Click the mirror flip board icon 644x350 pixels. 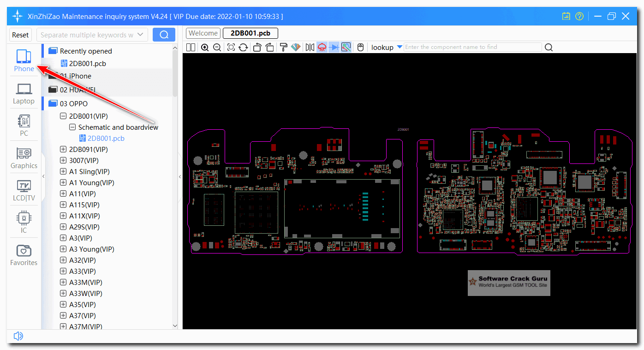click(x=310, y=47)
